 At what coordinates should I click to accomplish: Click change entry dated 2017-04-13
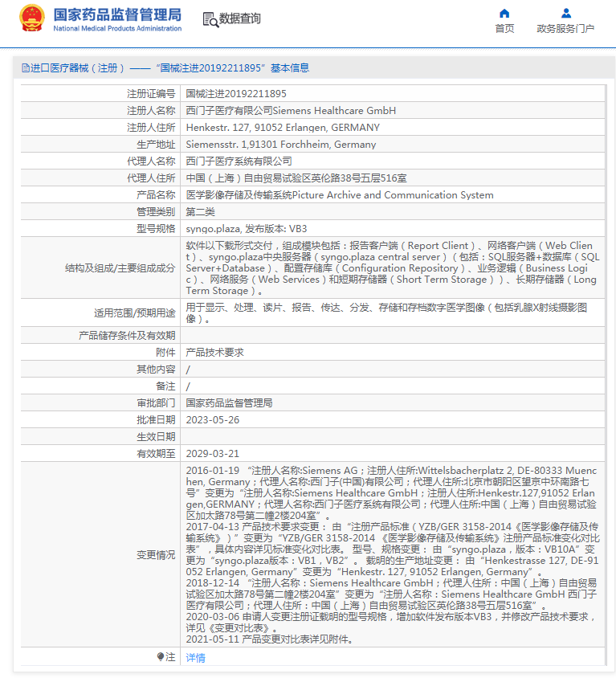click(x=393, y=549)
